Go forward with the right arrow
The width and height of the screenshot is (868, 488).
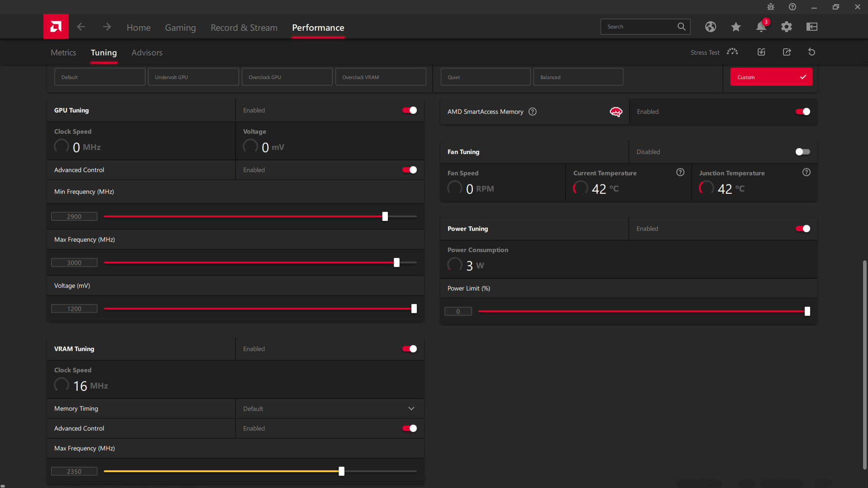click(107, 27)
